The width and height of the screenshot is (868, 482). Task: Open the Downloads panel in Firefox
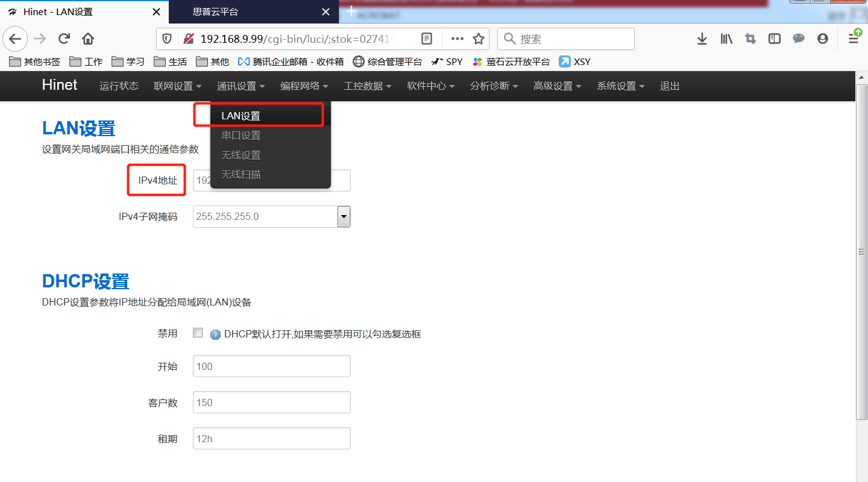[x=702, y=38]
